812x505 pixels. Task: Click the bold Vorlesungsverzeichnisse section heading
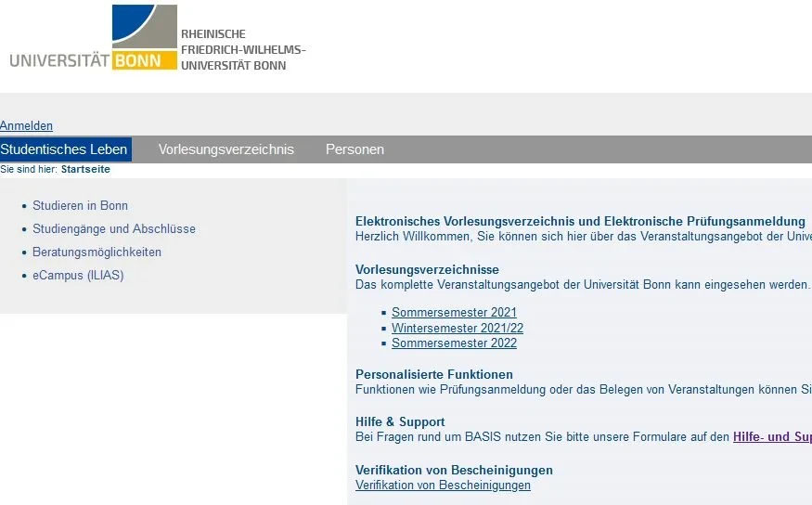[x=427, y=269]
